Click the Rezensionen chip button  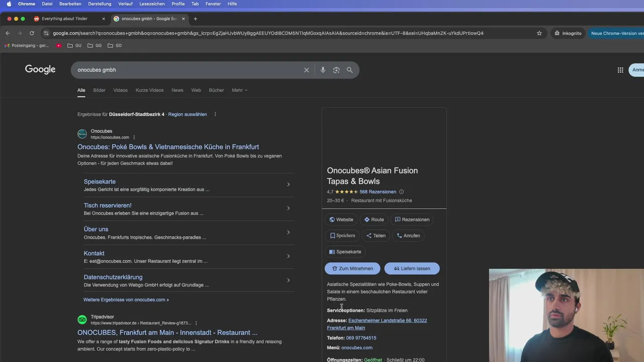point(412,220)
